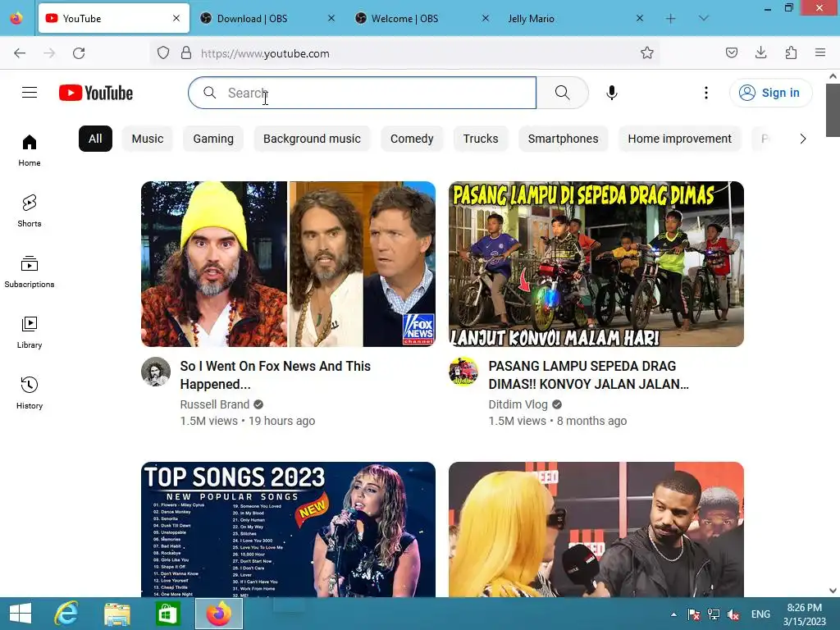Start voice search with microphone icon
The image size is (840, 630).
612,93
